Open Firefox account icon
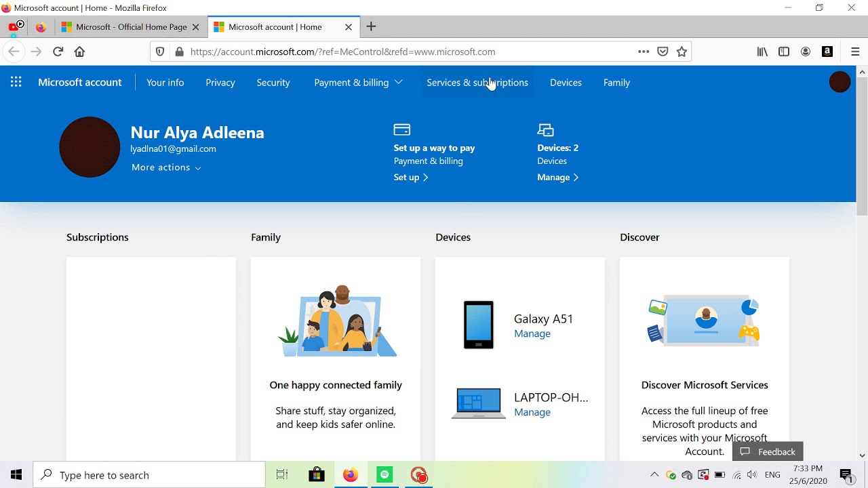868x488 pixels. (806, 52)
